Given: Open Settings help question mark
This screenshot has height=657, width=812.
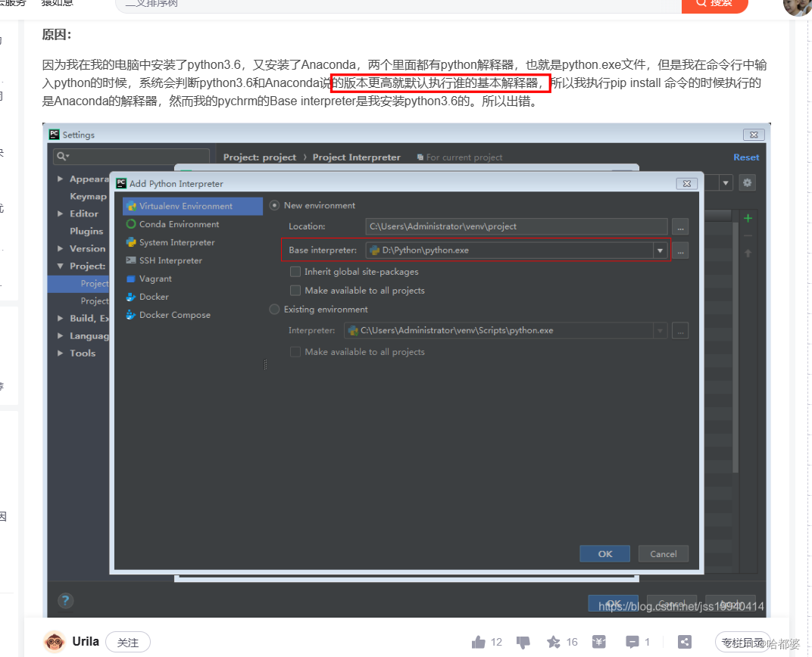Looking at the screenshot, I should pyautogui.click(x=65, y=601).
